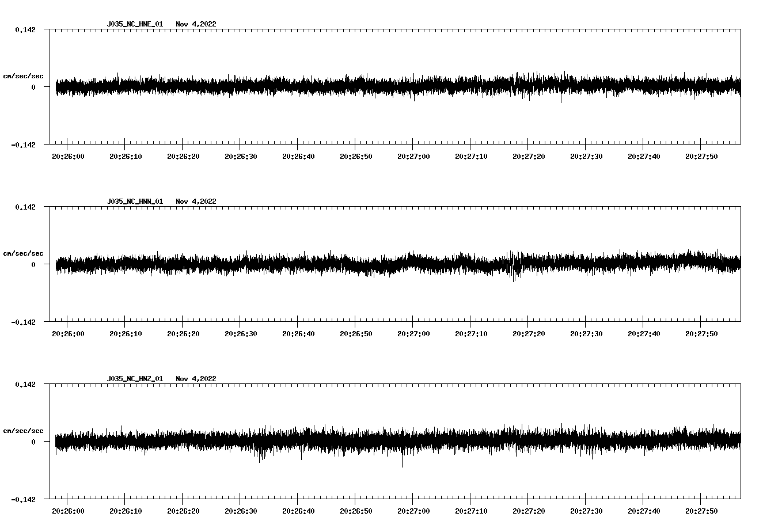Click the 20:27:00 time label under the HNZ plot
The width and height of the screenshot is (782, 532).
click(413, 511)
